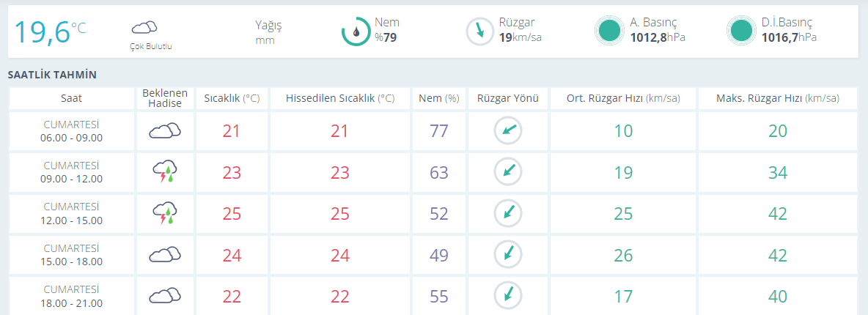Click the cloudy icon beside current temperature

tap(144, 28)
